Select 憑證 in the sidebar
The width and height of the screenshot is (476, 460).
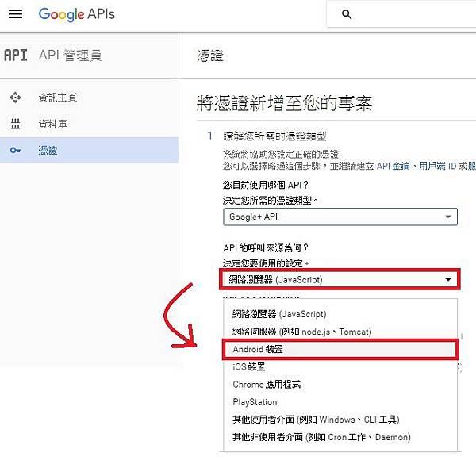pyautogui.click(x=89, y=150)
